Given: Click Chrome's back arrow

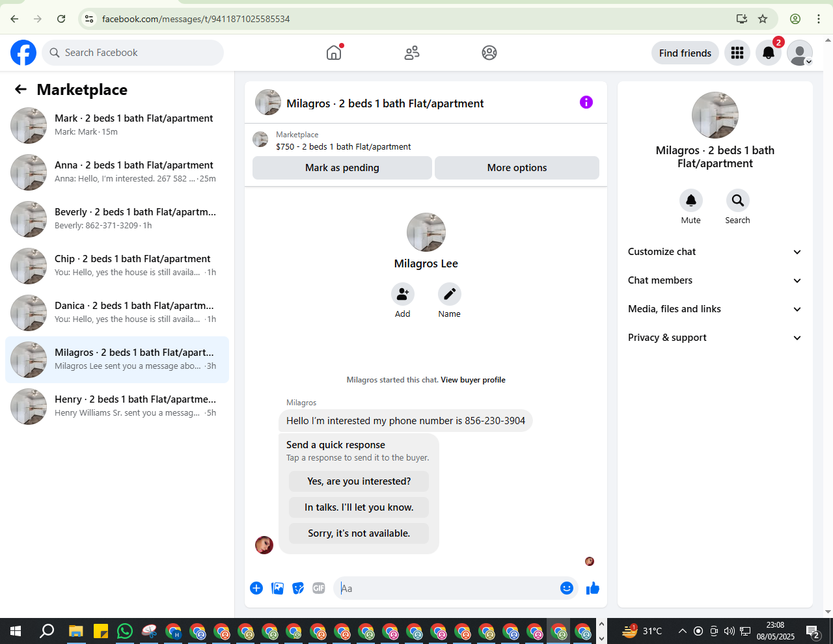Looking at the screenshot, I should tap(14, 19).
